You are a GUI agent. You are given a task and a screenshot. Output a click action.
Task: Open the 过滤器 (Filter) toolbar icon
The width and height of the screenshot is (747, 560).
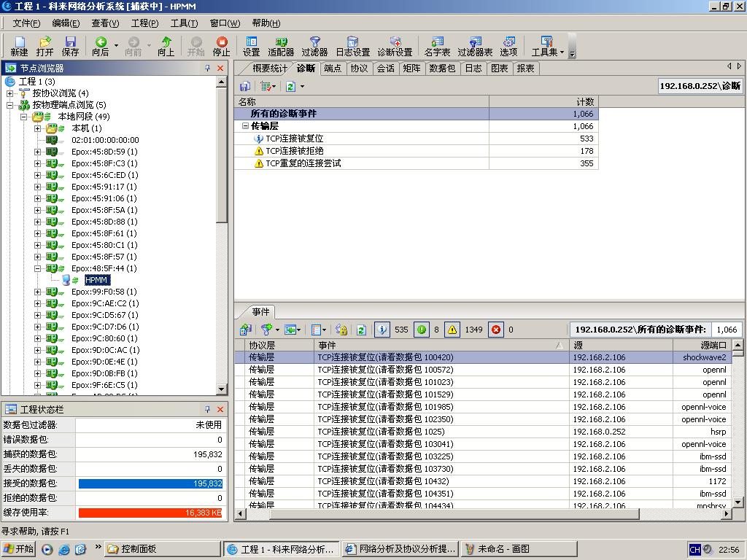(x=314, y=46)
